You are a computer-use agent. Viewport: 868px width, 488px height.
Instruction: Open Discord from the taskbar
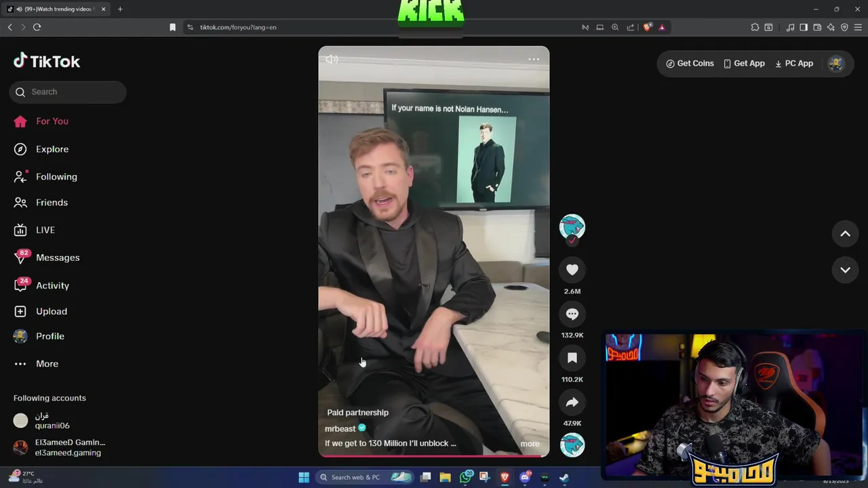click(524, 477)
